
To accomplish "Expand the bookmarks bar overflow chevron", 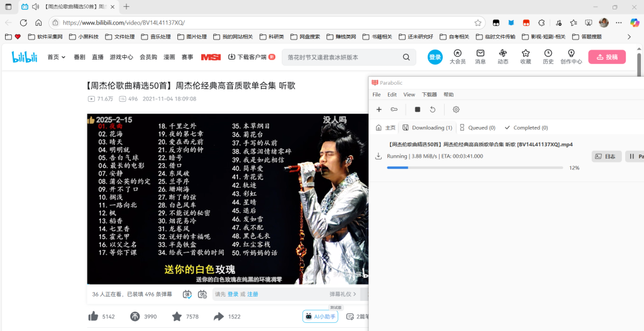I will pyautogui.click(x=629, y=36).
